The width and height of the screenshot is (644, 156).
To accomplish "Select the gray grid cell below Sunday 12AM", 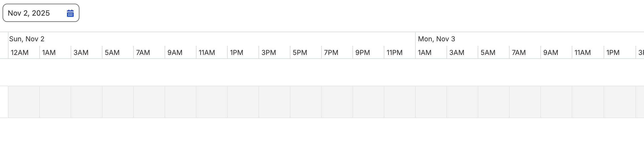I will 24,102.
